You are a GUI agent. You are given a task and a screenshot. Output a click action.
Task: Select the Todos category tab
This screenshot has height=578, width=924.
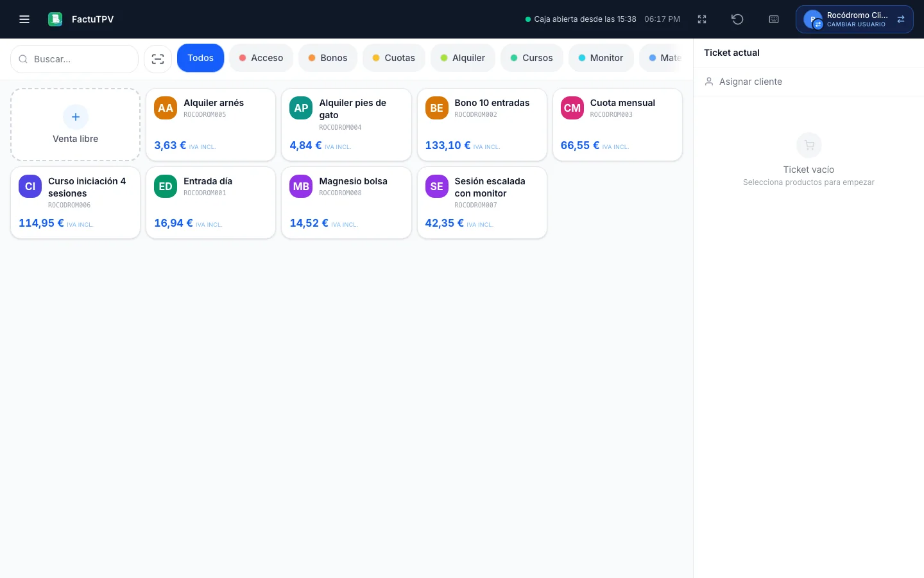pyautogui.click(x=200, y=58)
